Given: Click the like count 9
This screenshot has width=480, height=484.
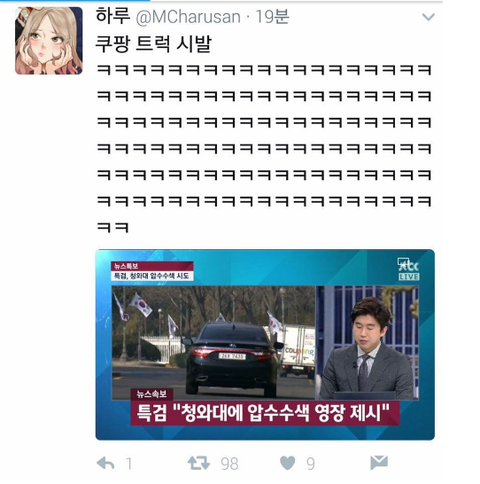Looking at the screenshot, I should coord(311,464).
